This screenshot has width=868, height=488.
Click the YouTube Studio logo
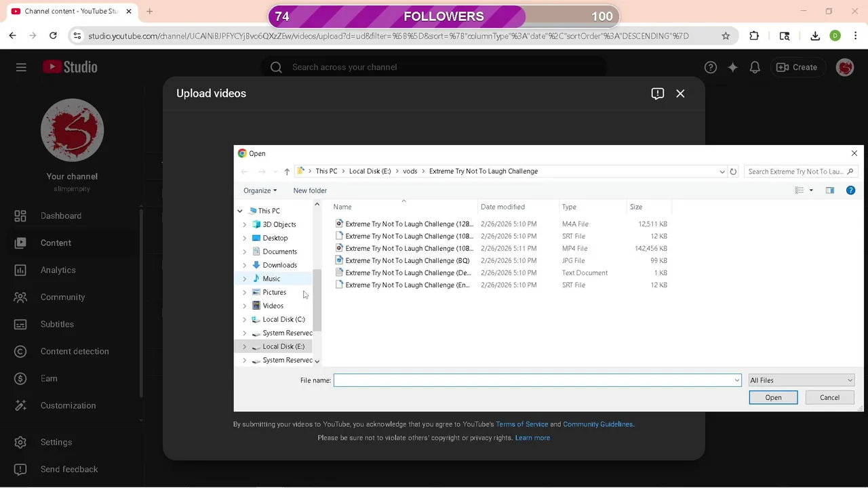coord(70,67)
